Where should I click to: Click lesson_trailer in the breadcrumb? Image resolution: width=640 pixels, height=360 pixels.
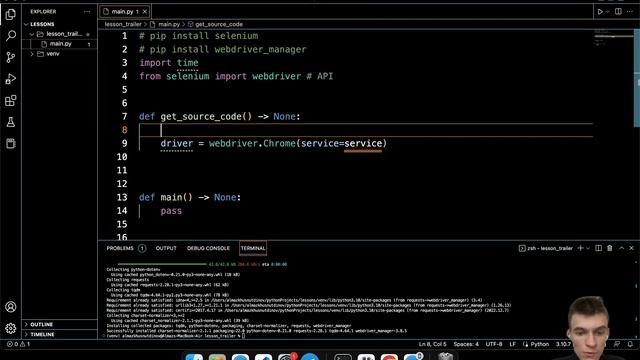click(123, 24)
